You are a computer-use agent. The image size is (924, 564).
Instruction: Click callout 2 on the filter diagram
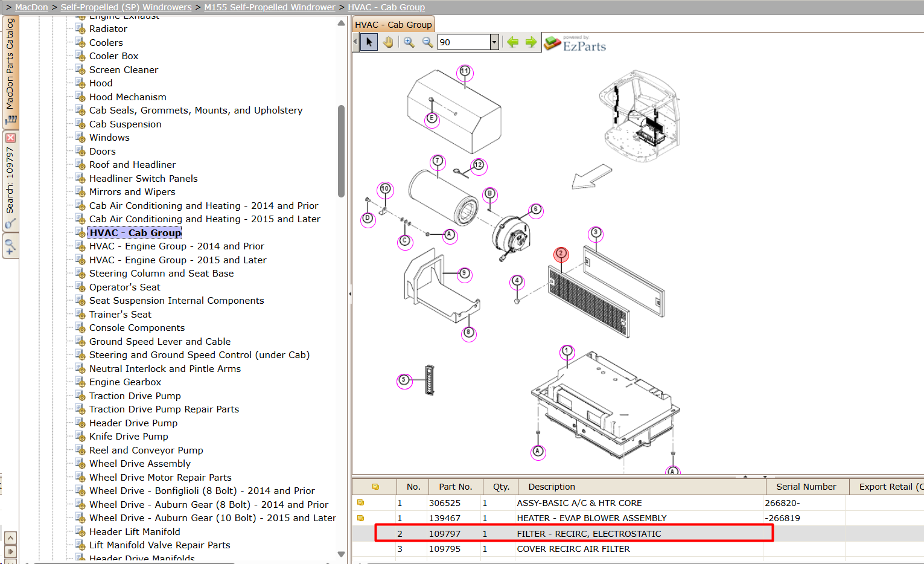(561, 253)
